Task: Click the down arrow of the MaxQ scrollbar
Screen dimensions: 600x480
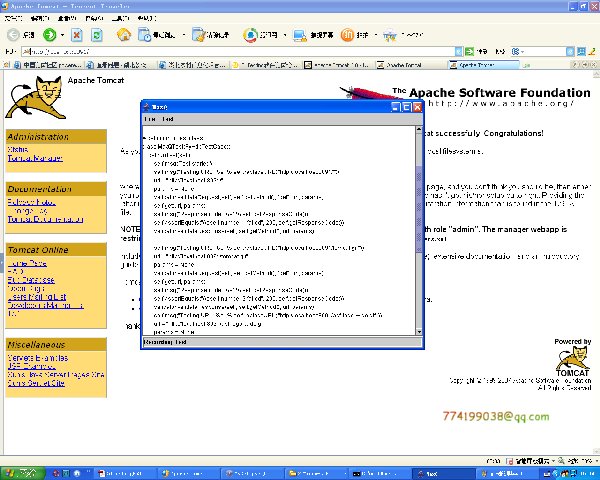Action: click(x=419, y=332)
